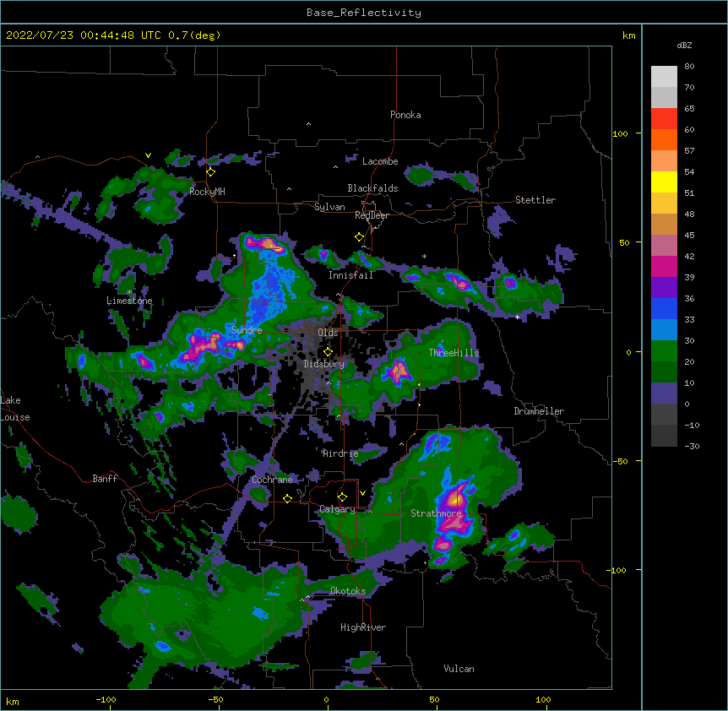Screen dimensions: 728x711
Task: Click the Limestone map label
Action: 129,301
